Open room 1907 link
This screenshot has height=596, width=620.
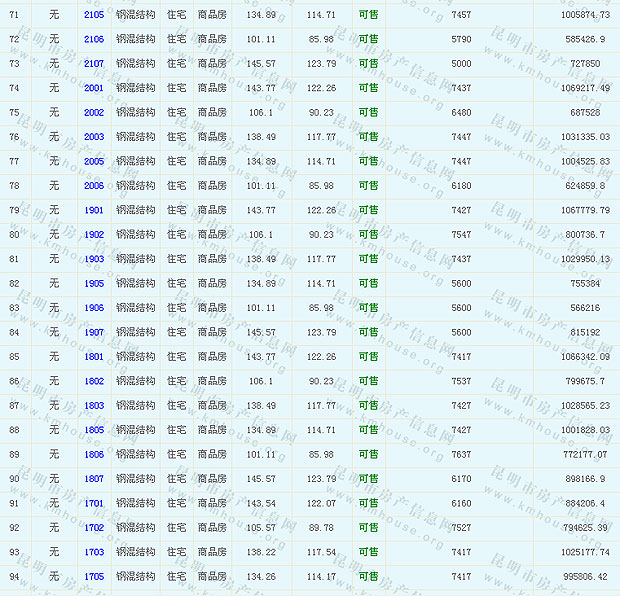pyautogui.click(x=93, y=332)
